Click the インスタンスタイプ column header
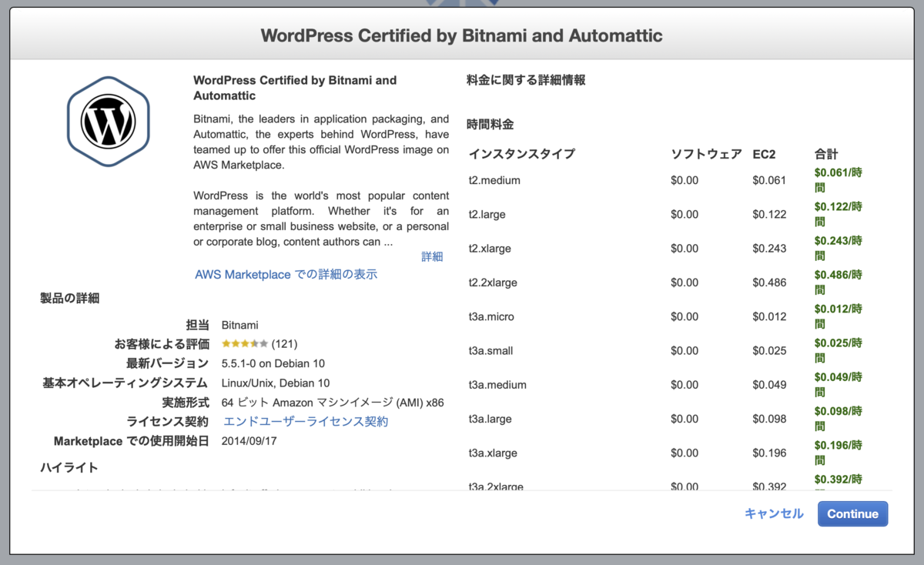This screenshot has width=924, height=565. pyautogui.click(x=521, y=153)
